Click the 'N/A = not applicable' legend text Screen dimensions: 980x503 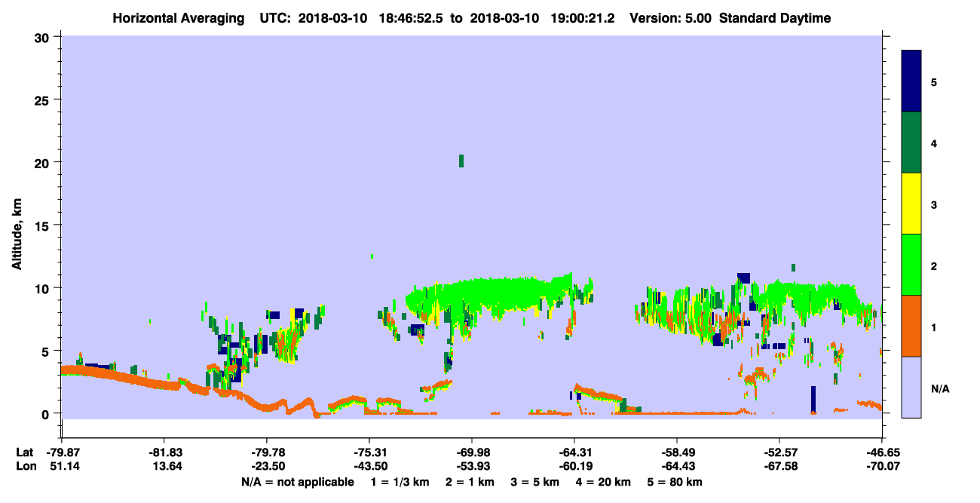click(297, 482)
